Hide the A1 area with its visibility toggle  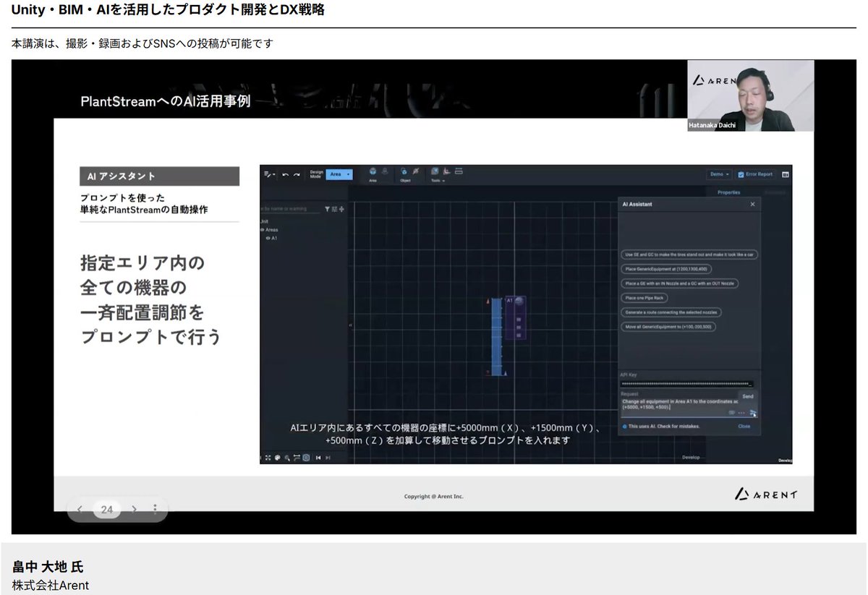(267, 236)
